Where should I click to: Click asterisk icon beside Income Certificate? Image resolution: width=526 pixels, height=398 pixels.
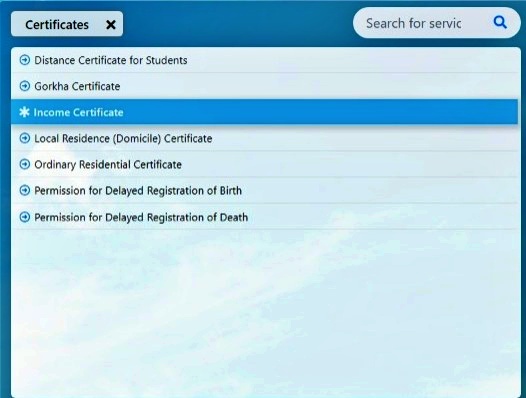point(24,112)
